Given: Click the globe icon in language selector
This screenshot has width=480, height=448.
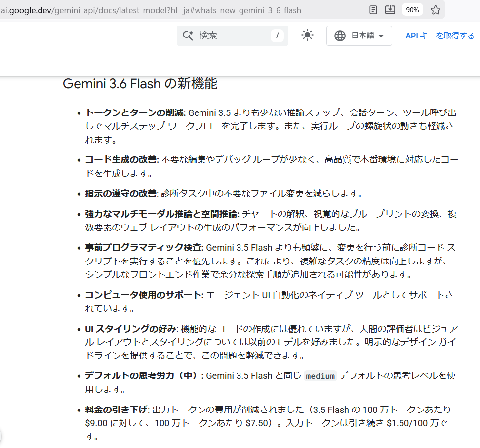Looking at the screenshot, I should 340,36.
